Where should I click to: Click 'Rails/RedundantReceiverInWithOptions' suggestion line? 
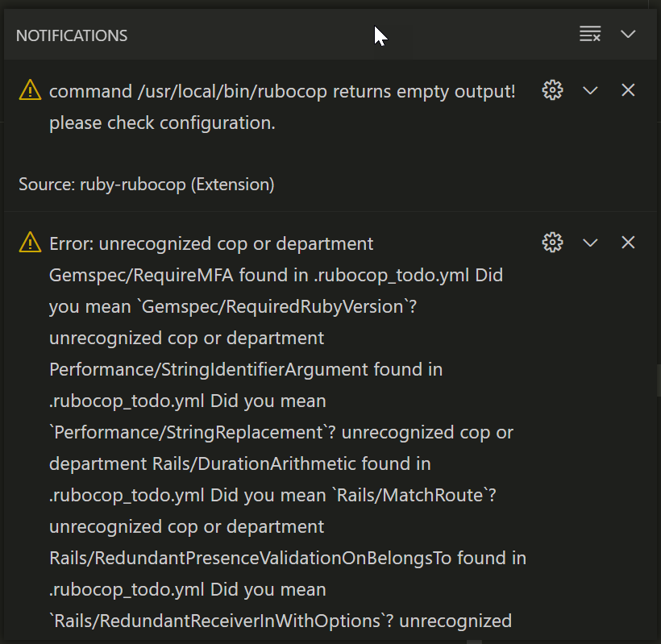coord(222,621)
